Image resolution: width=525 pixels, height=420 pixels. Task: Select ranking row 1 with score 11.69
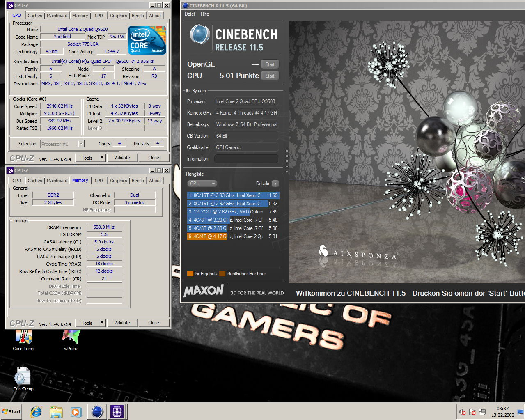click(x=233, y=195)
